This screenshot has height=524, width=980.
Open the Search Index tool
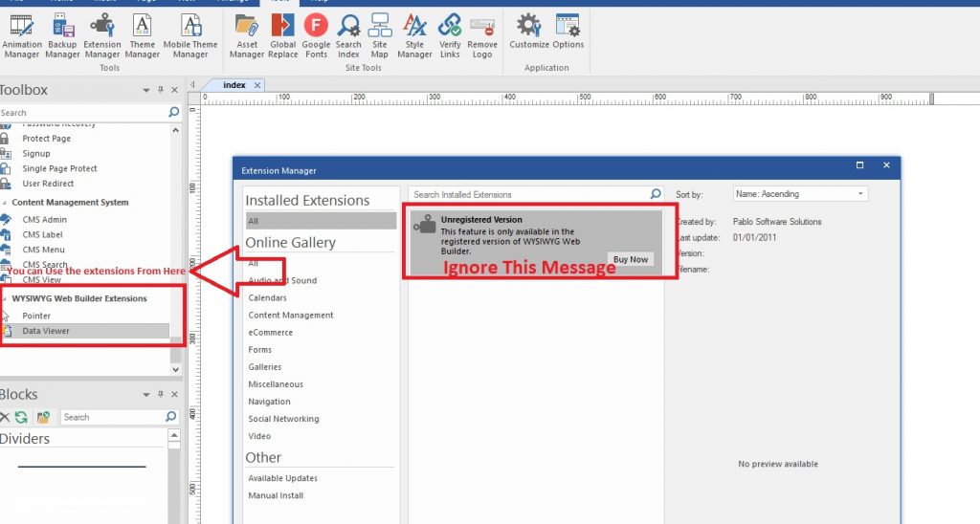348,36
